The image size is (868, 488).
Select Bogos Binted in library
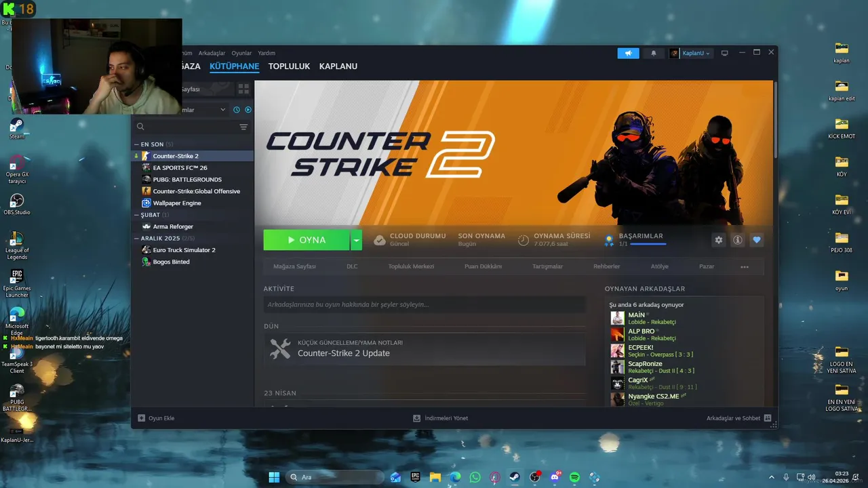point(193,262)
